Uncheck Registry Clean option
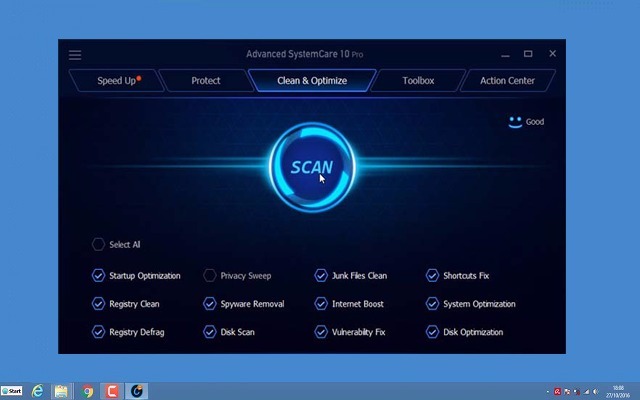Image resolution: width=640 pixels, height=400 pixels. (98, 304)
